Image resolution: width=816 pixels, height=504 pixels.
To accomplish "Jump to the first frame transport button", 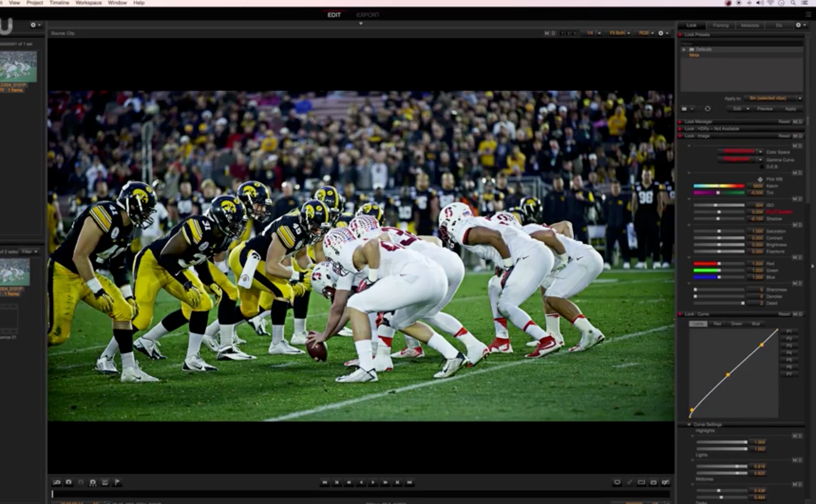I will coord(325,482).
